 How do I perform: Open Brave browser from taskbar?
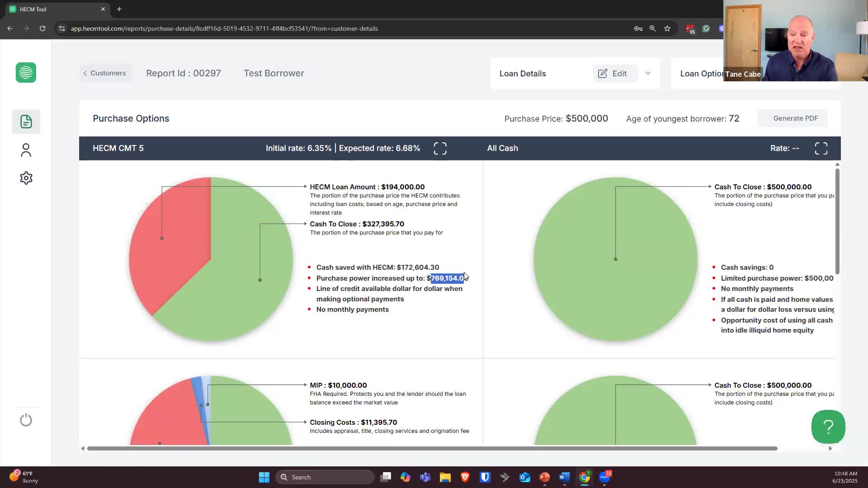[x=465, y=477]
